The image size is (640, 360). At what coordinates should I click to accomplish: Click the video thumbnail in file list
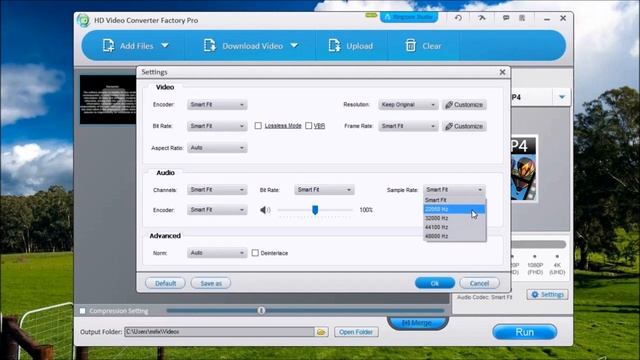click(x=108, y=100)
